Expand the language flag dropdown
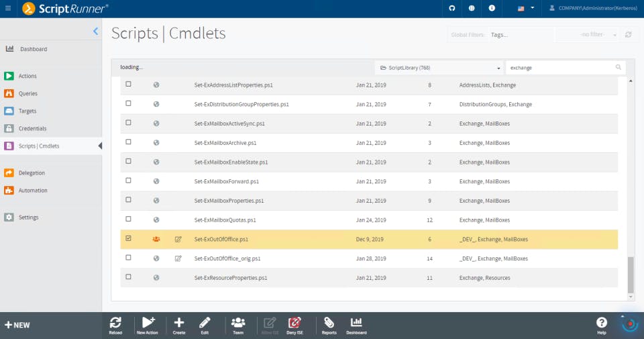This screenshot has height=339, width=644. point(526,8)
